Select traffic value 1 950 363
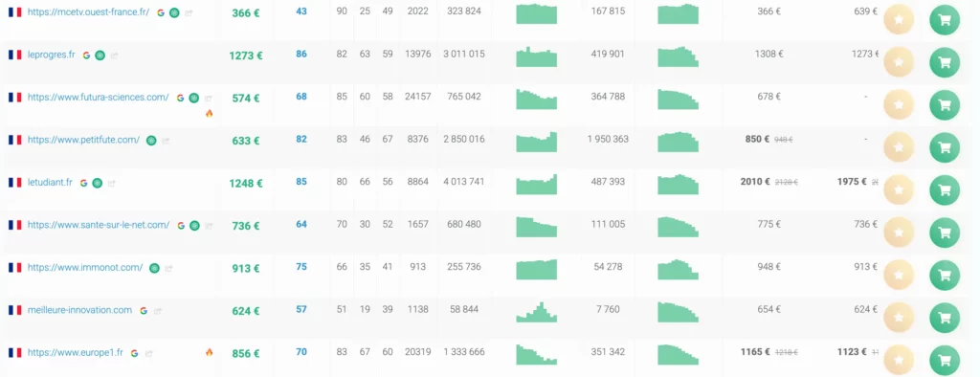 pyautogui.click(x=608, y=139)
